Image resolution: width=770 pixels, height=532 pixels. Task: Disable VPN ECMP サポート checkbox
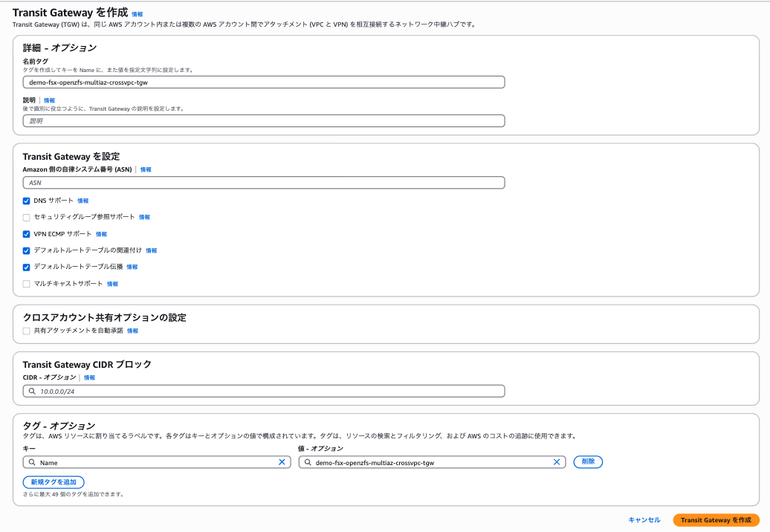27,234
